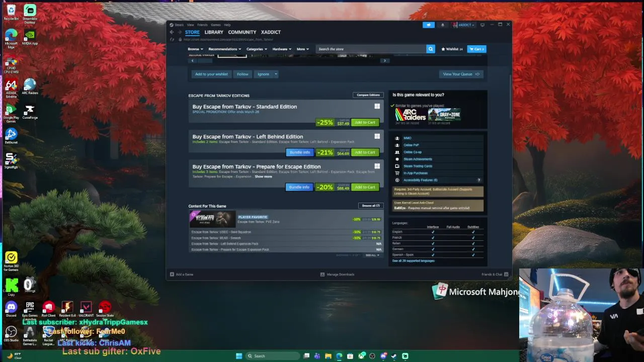Click the Steam store search magnifier button

point(430,49)
